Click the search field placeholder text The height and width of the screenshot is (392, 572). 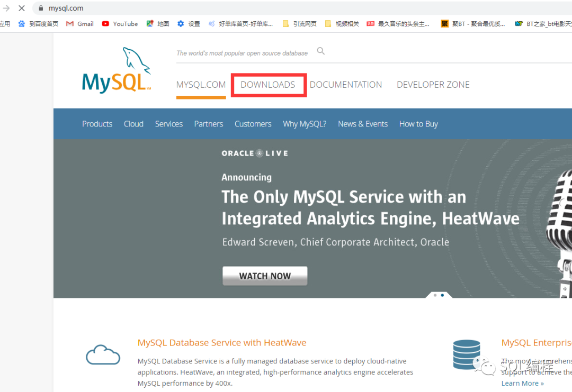[242, 53]
